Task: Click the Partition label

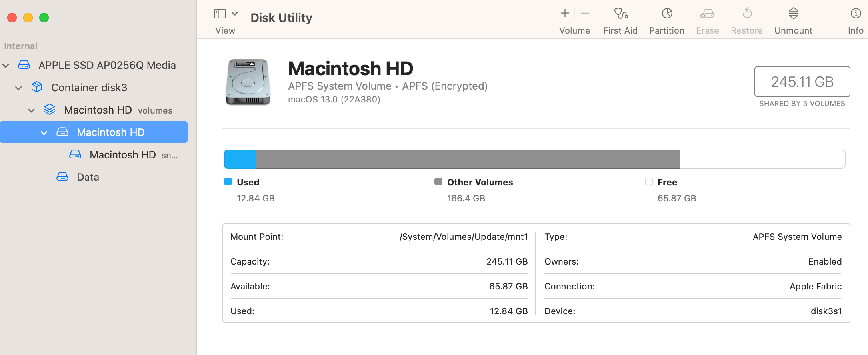Action: pos(667,31)
